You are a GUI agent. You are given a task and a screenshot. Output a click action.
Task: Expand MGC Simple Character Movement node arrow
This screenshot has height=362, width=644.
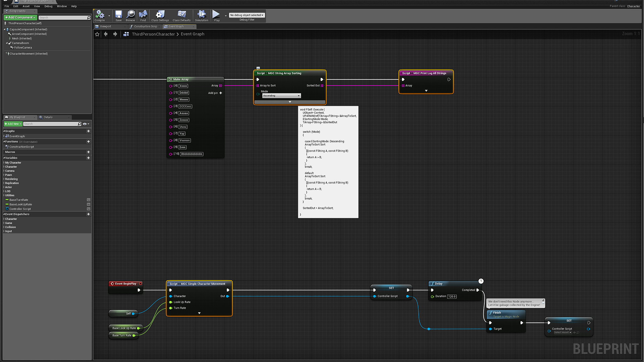(199, 313)
